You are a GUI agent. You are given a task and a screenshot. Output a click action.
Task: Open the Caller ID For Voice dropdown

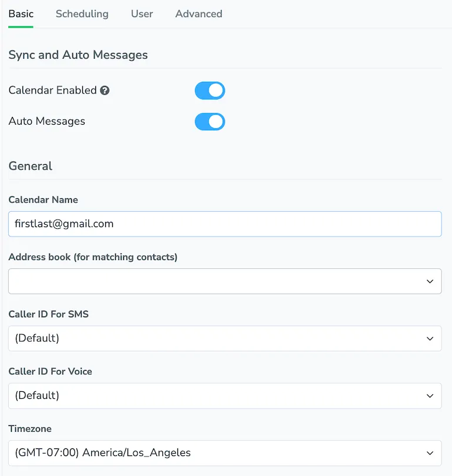(225, 395)
